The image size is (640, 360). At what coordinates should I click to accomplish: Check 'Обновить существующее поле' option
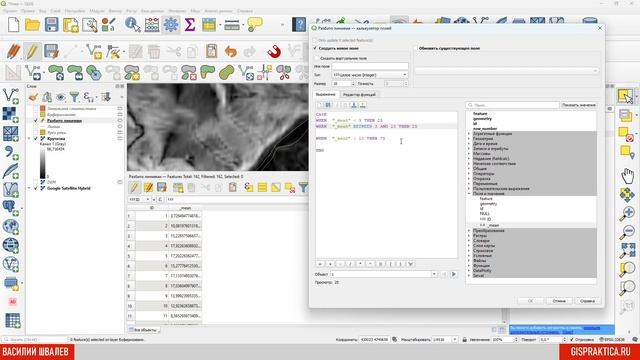416,48
